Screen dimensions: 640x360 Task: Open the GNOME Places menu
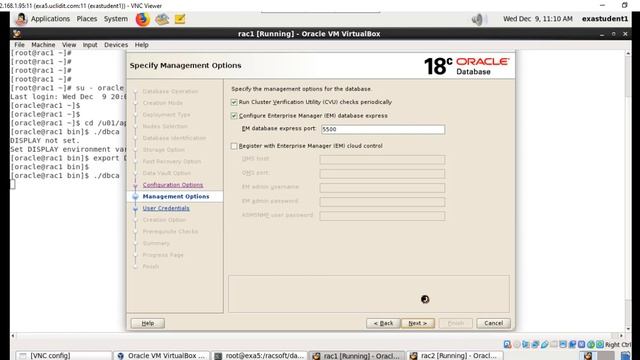87,19
